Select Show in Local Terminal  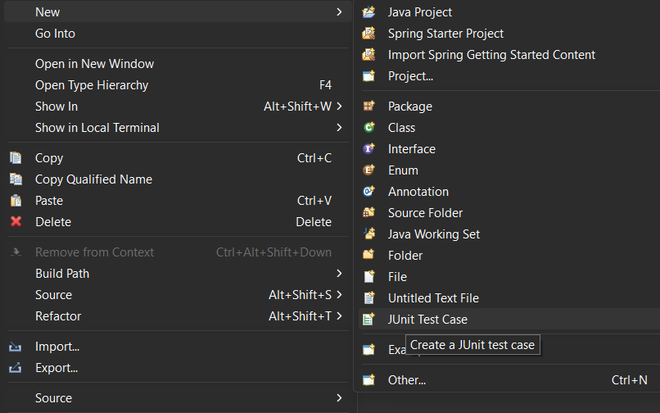(97, 128)
